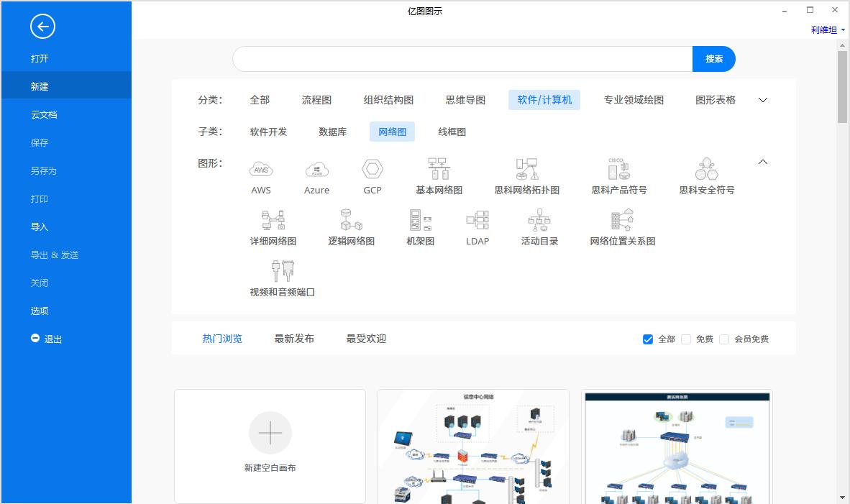850x504 pixels.
Task: Open the 视频和音频端口 shape set
Action: pos(283,272)
